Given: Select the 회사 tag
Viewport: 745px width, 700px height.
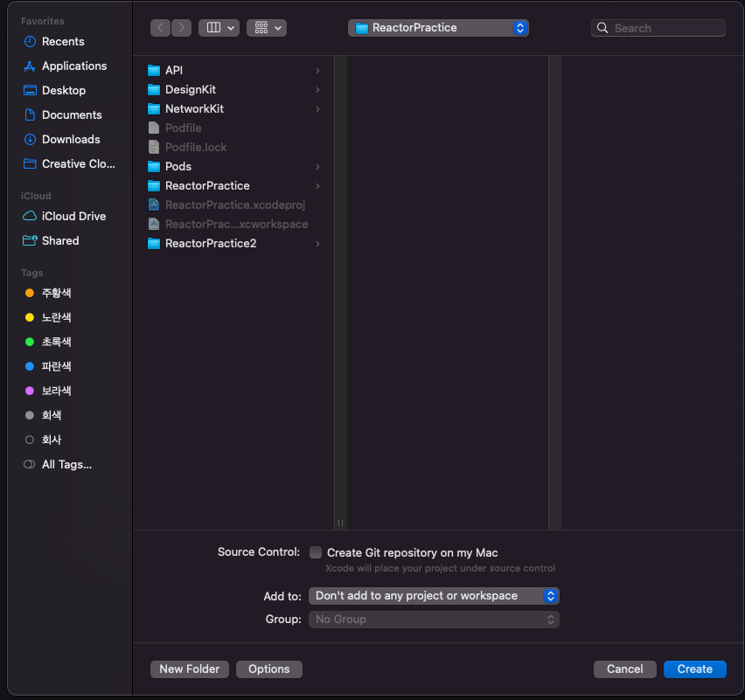Looking at the screenshot, I should tap(43, 440).
